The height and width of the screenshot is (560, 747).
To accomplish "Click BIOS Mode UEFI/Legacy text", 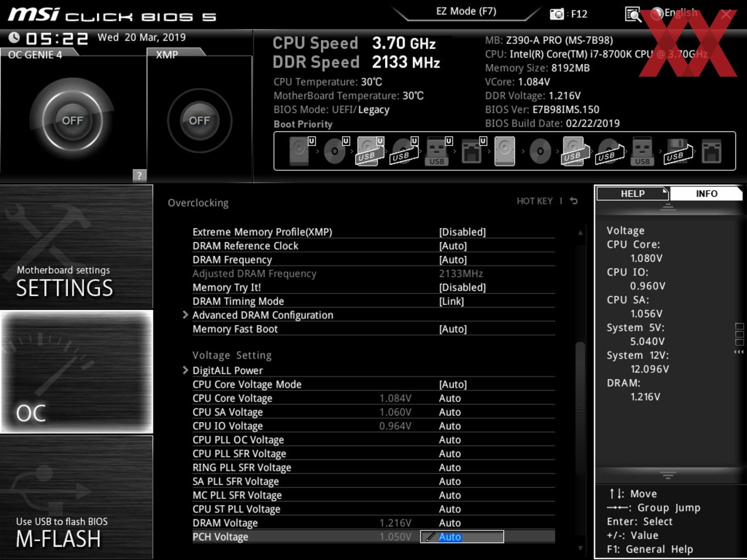I will click(x=331, y=109).
